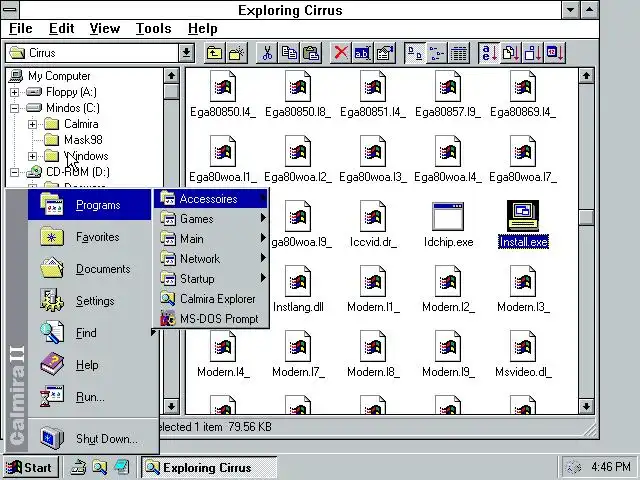Screen dimensions: 640x480
Task: Select Instlang.dll file icon
Action: tap(298, 289)
